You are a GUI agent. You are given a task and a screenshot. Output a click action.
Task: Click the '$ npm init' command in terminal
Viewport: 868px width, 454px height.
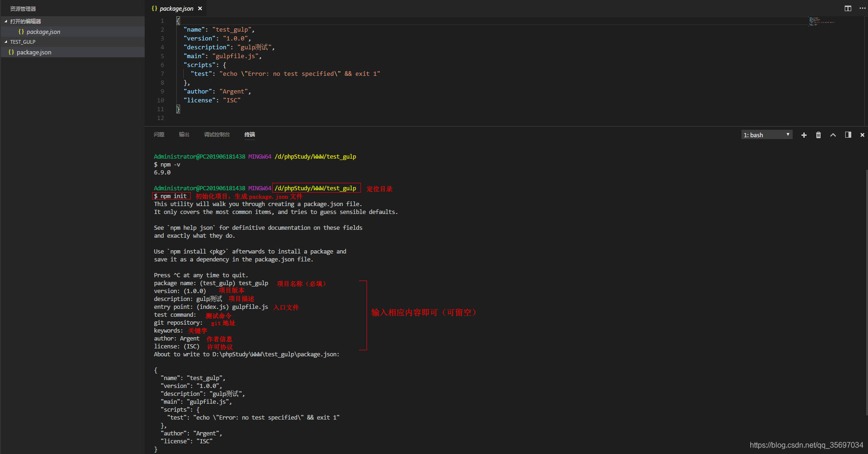(171, 196)
